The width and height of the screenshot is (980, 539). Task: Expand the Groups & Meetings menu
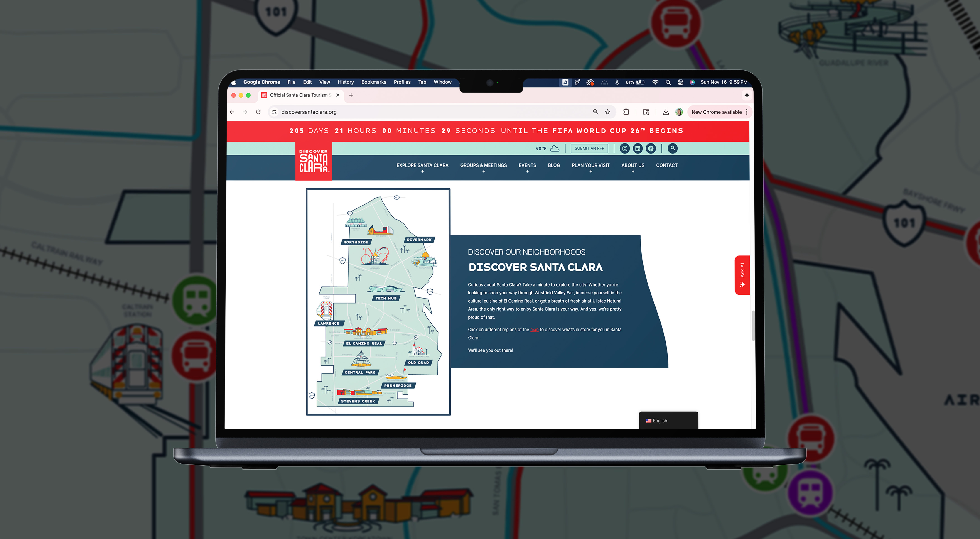point(483,165)
